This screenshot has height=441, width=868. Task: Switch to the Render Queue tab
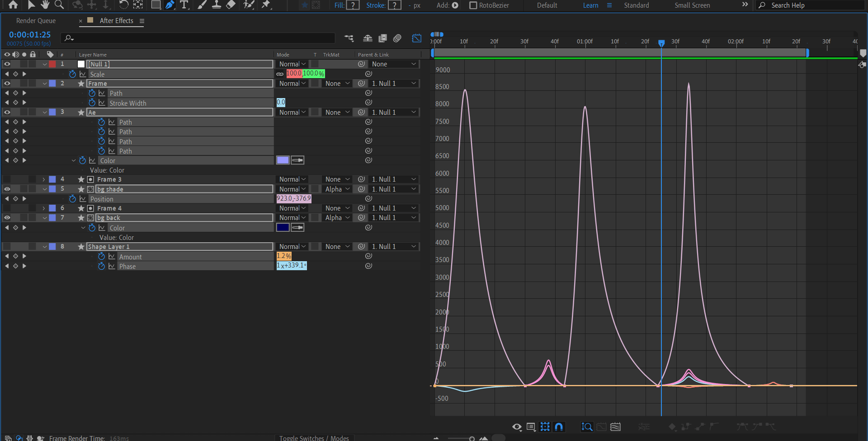tap(36, 21)
